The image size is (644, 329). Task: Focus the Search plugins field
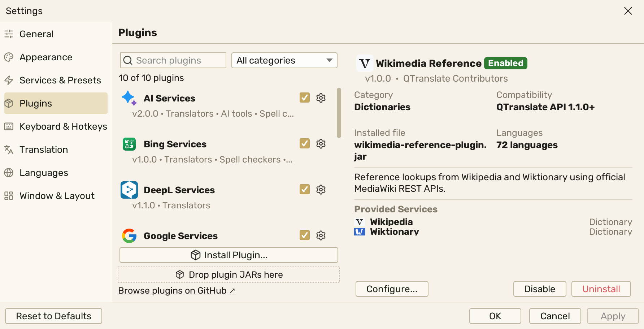coord(173,60)
